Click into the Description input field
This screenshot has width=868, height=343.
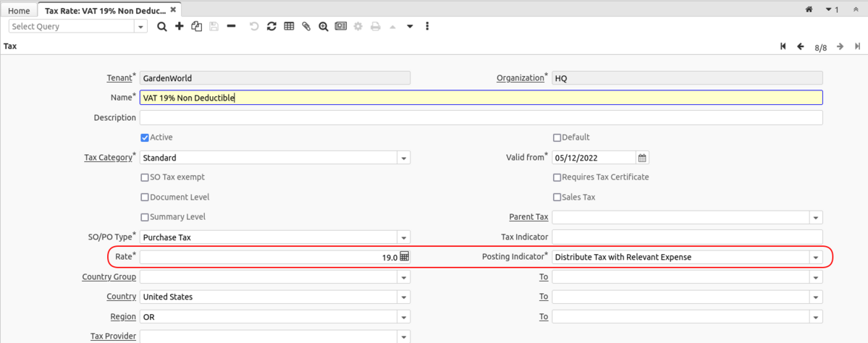pyautogui.click(x=481, y=118)
